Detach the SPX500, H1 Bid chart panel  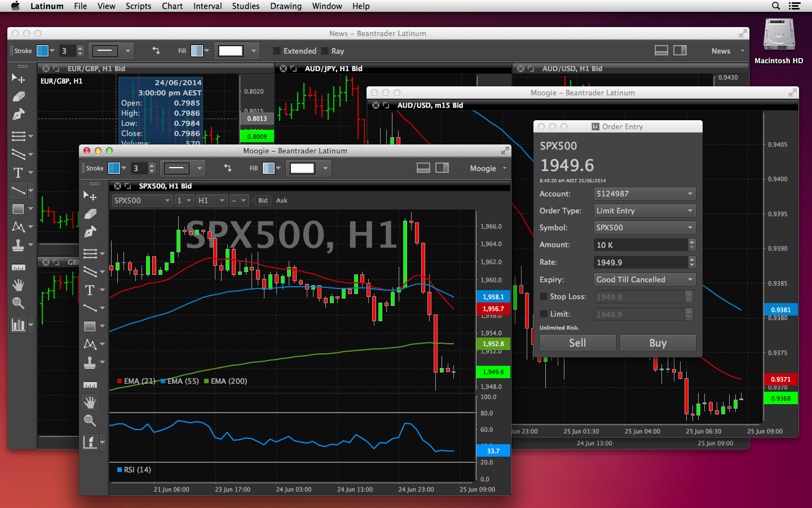(128, 186)
